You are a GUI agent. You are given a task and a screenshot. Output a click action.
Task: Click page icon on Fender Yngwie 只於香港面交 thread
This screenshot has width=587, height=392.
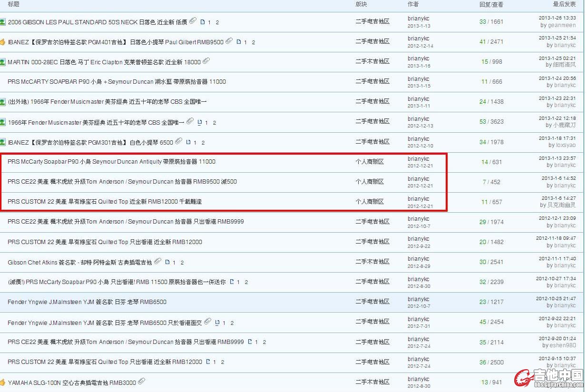click(x=217, y=323)
